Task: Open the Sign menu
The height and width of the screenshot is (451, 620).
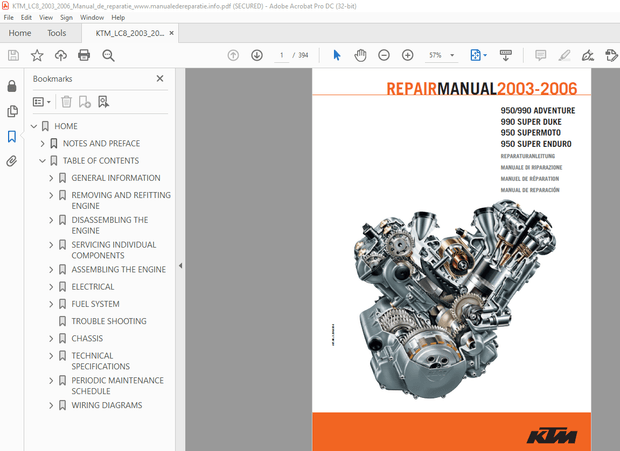Action: [x=66, y=17]
